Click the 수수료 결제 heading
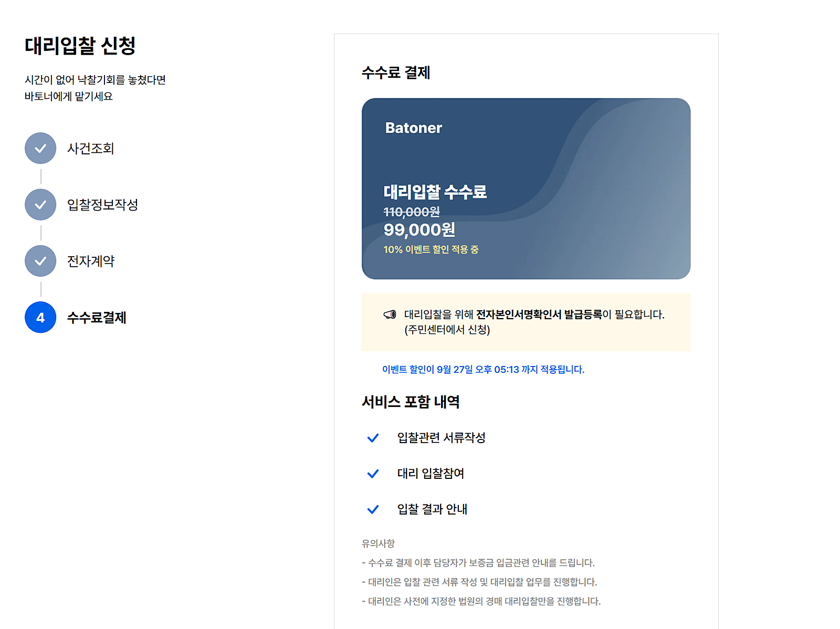The height and width of the screenshot is (629, 840). 396,72
